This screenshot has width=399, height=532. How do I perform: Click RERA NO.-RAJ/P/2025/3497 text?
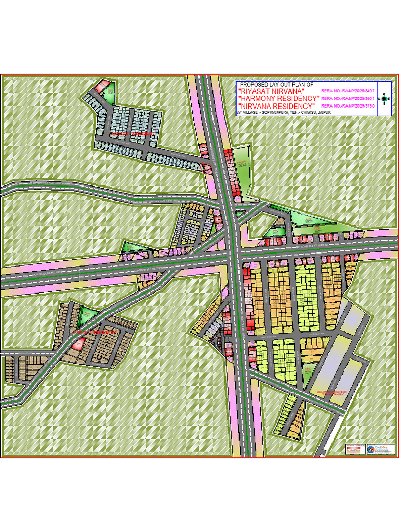348,91
